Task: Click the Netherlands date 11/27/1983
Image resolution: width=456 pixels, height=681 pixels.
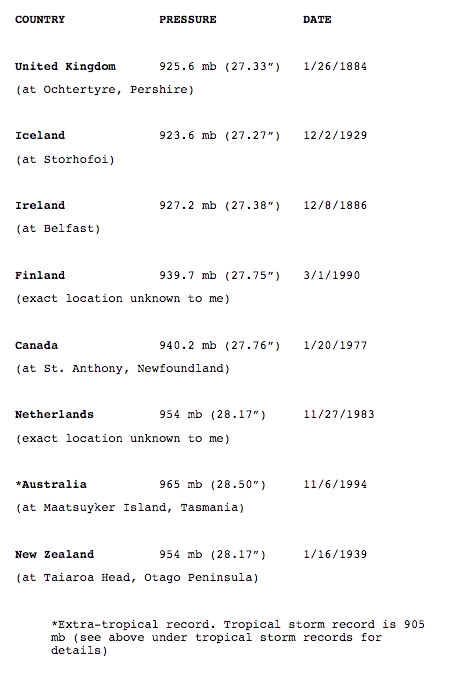Action: 339,414
